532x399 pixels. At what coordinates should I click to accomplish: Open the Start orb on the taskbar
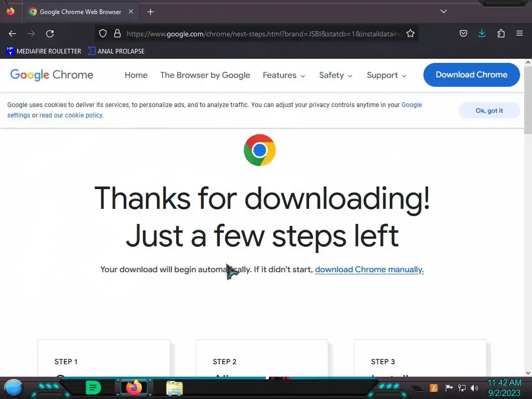pos(14,388)
